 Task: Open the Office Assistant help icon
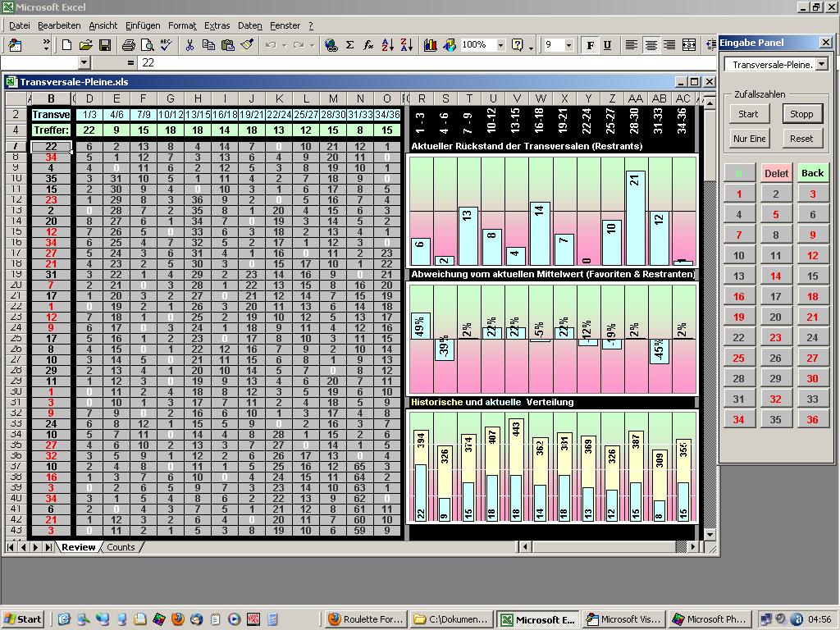[x=517, y=45]
